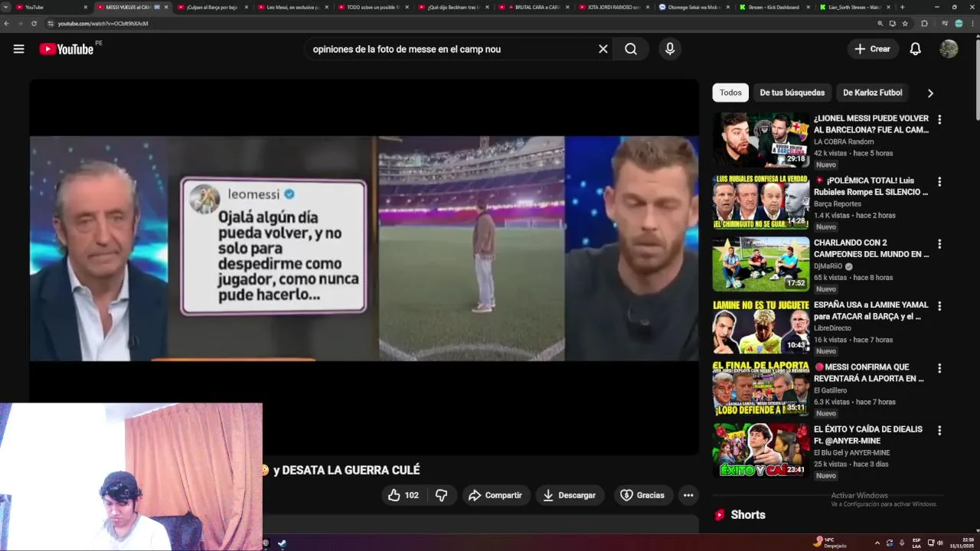Select the Todos filter chip

click(x=730, y=93)
